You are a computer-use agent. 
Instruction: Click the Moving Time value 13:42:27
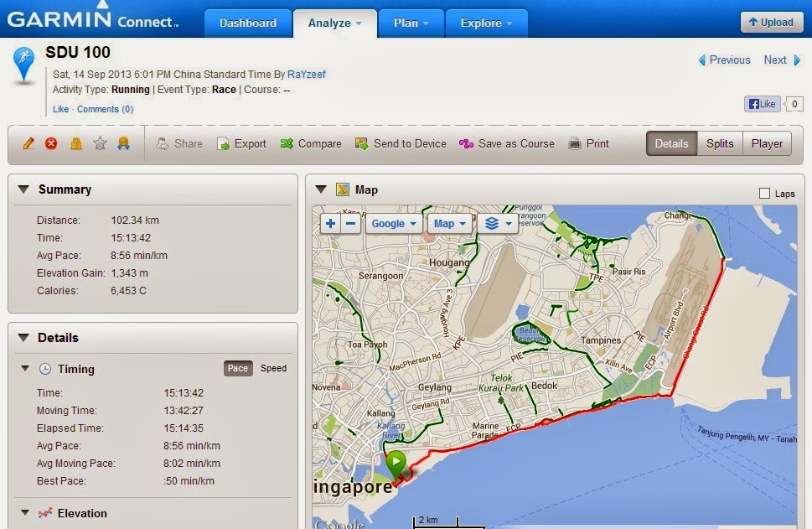click(184, 410)
